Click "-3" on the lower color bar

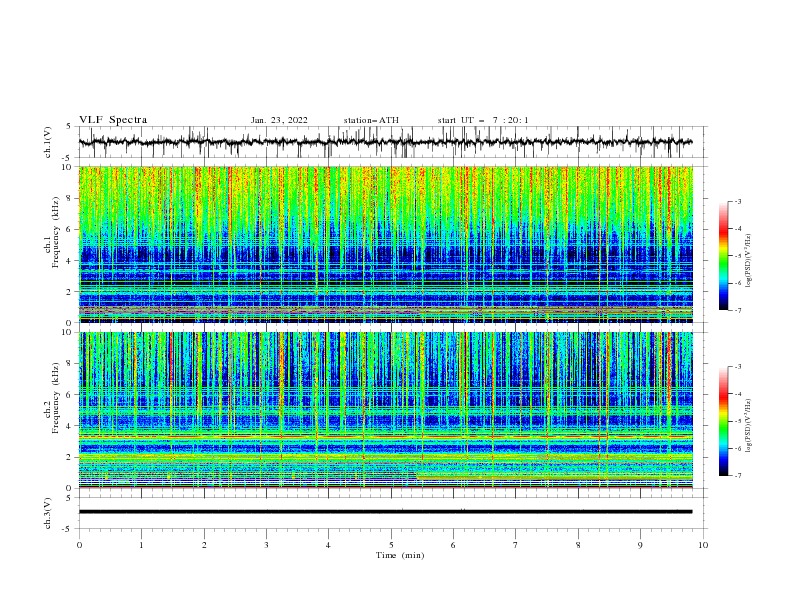tap(737, 367)
